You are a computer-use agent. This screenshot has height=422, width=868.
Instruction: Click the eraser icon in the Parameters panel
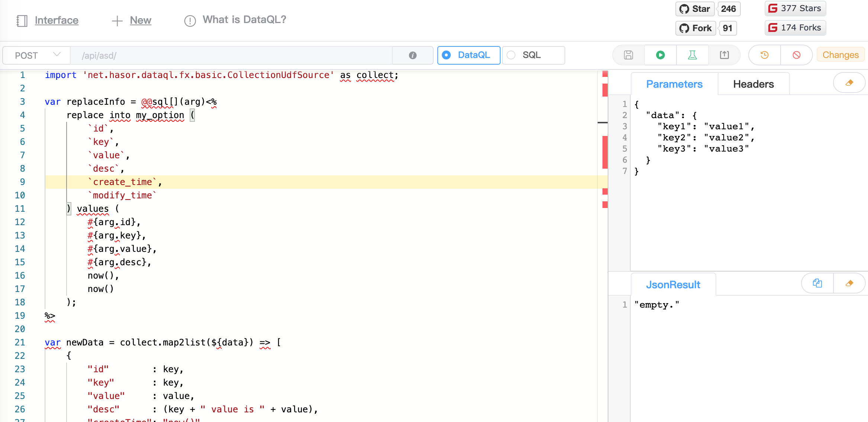849,83
